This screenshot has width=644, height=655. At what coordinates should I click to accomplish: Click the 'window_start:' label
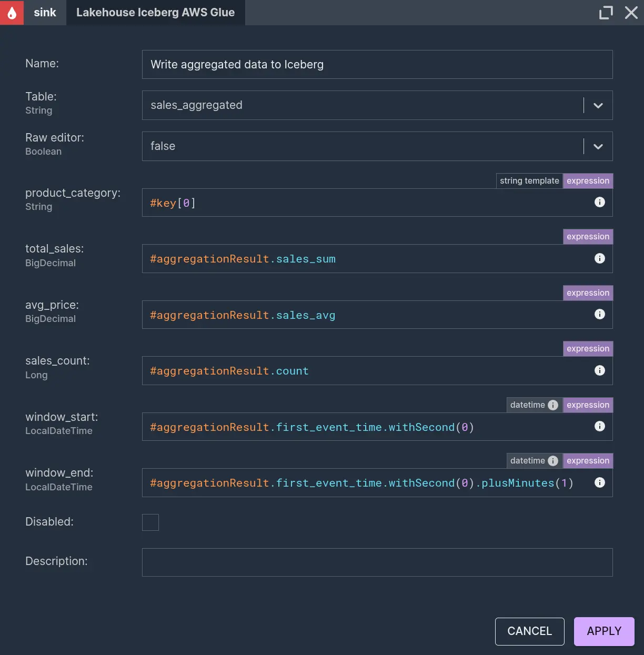[x=62, y=417]
